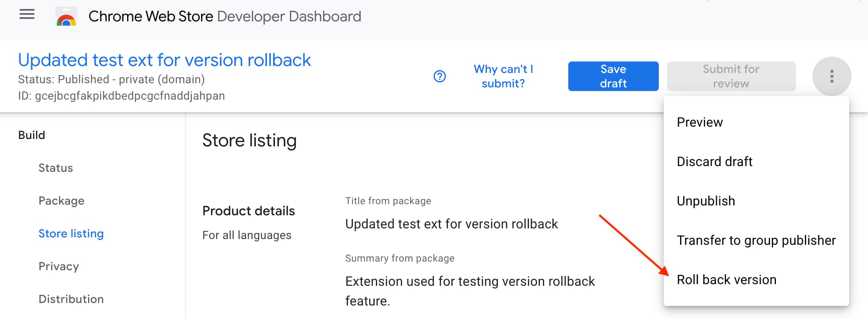Select Store listing in the sidebar
The image size is (868, 319).
click(71, 233)
